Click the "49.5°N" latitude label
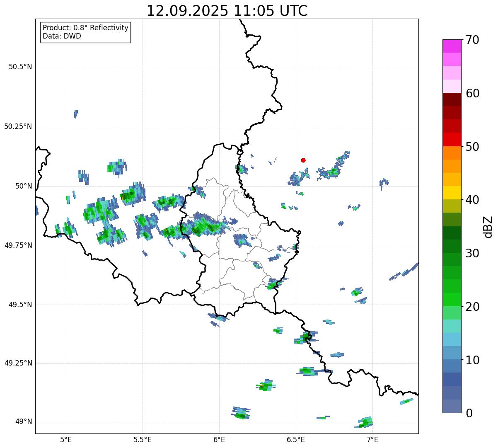The image size is (498, 448). point(20,305)
